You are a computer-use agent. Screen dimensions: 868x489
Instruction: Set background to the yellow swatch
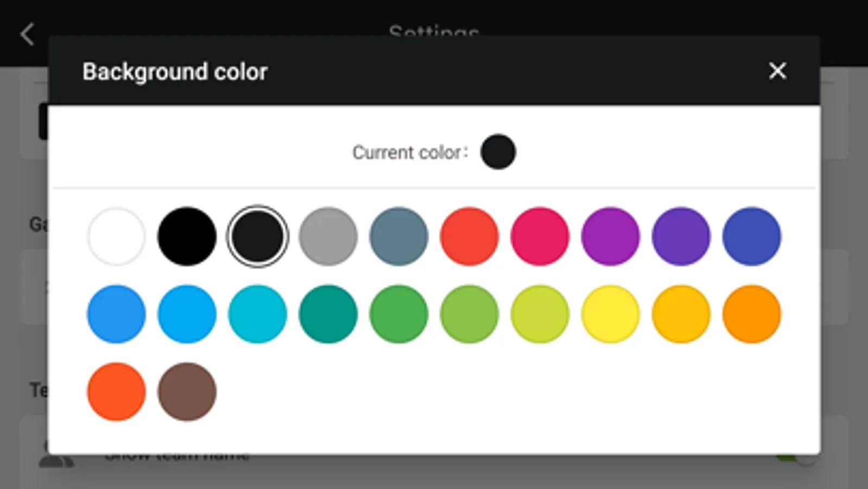tap(610, 314)
